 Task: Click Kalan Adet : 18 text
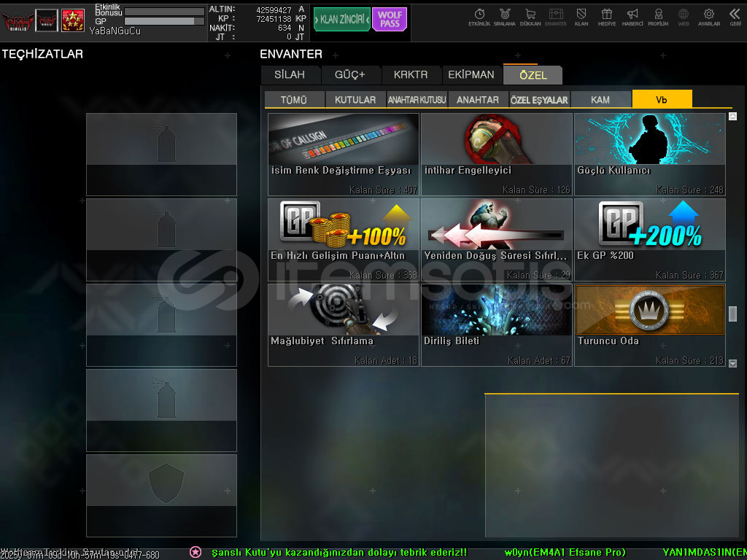386,360
